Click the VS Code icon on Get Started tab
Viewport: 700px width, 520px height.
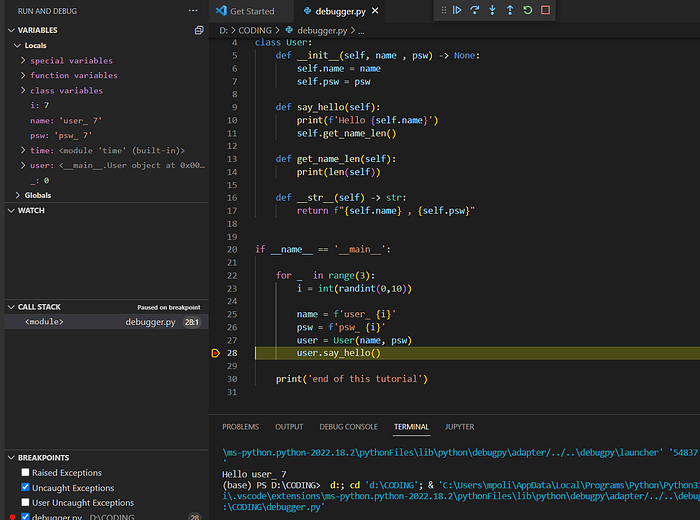click(x=221, y=11)
